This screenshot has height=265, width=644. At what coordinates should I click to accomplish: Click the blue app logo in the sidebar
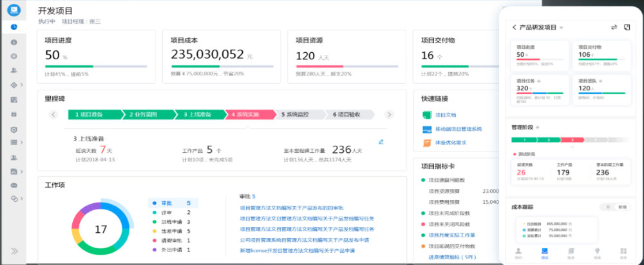pos(14,10)
